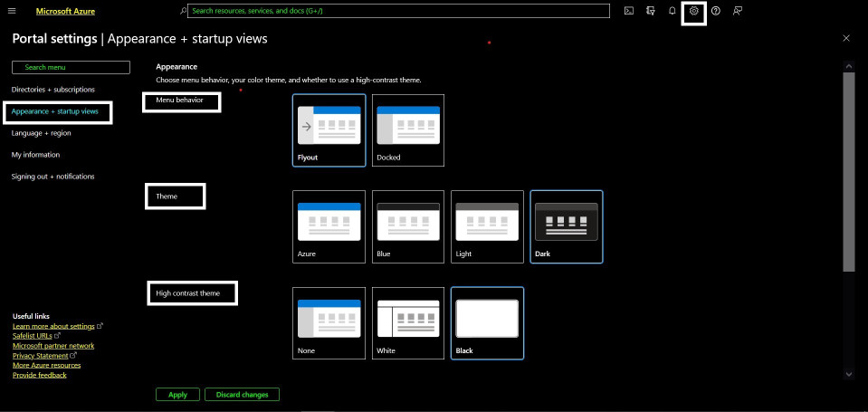This screenshot has height=412, width=868.
Task: Select the Azure theme tile
Action: pos(329,226)
